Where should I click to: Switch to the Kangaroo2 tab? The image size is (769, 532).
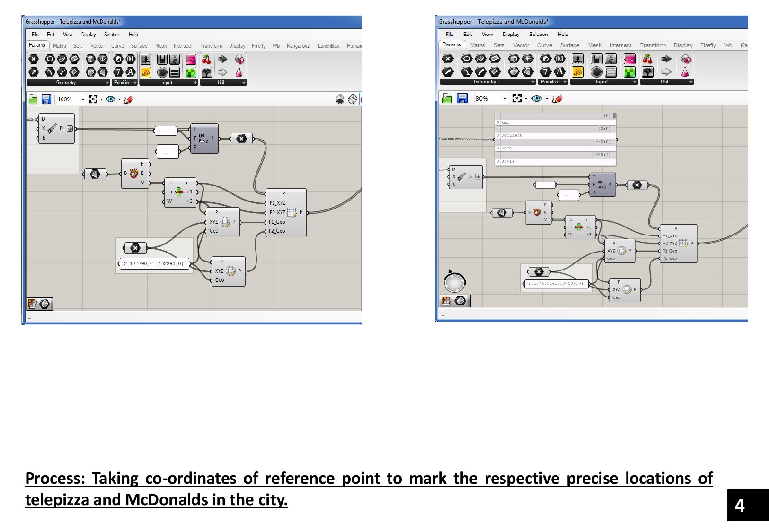tap(299, 46)
